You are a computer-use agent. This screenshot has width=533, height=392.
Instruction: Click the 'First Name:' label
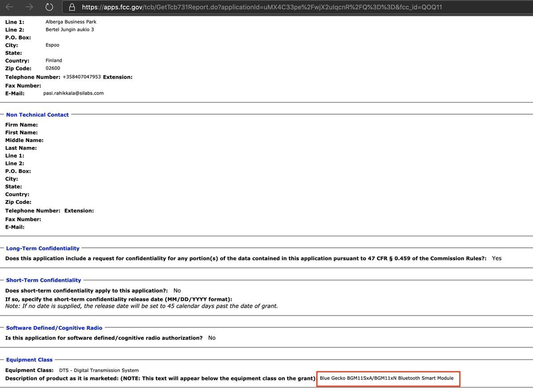[x=21, y=132]
